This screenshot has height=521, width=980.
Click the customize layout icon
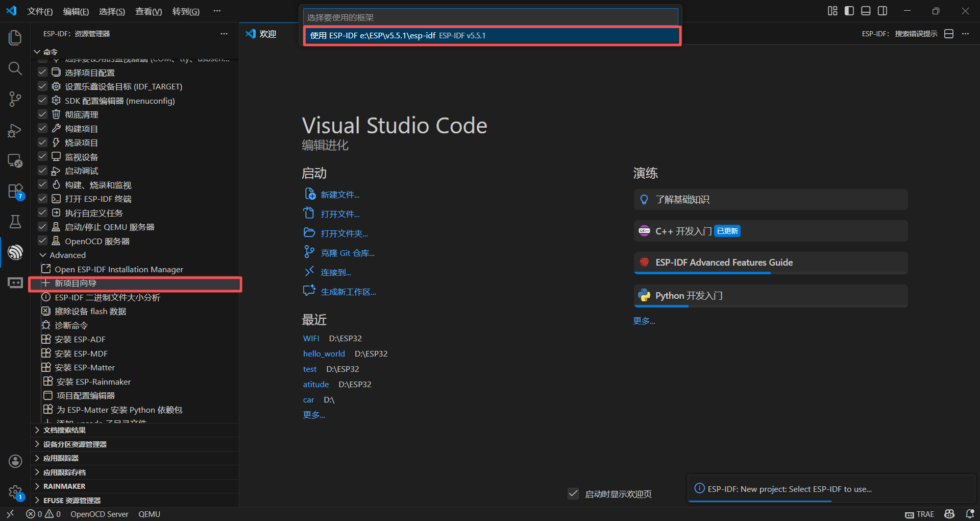pyautogui.click(x=832, y=11)
